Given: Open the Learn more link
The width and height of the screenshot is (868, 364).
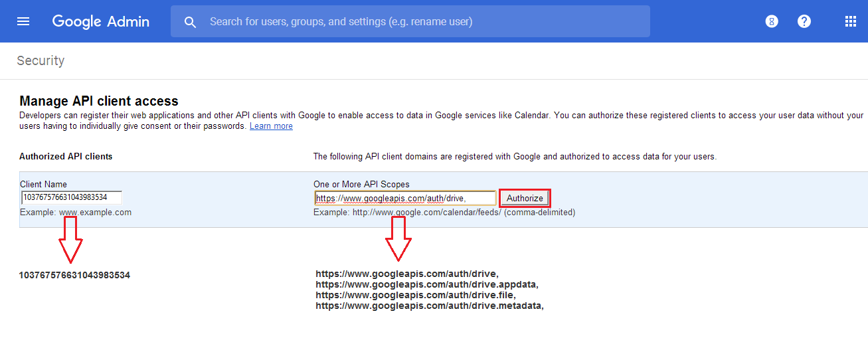Looking at the screenshot, I should (x=271, y=126).
